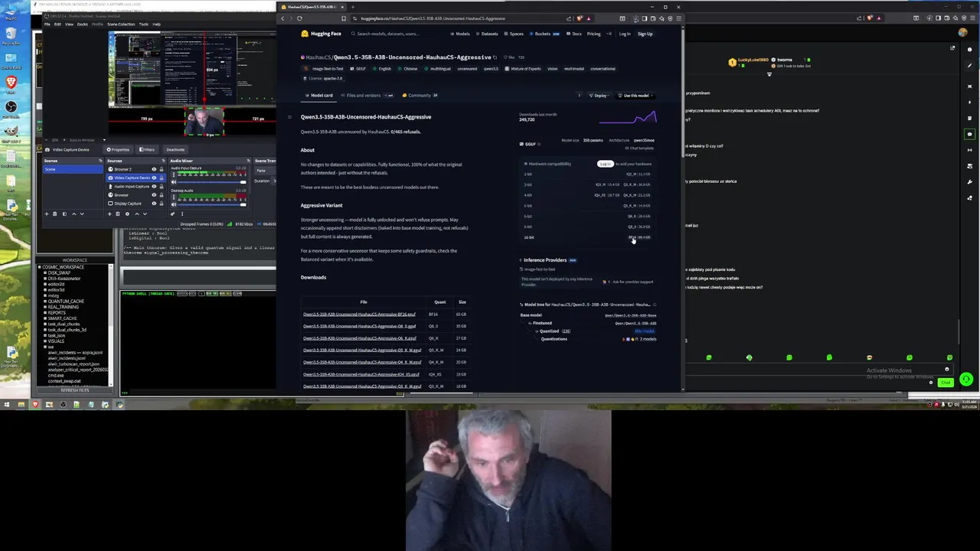980x551 pixels.
Task: Toggle the eye icon for Browser source
Action: [x=154, y=195]
